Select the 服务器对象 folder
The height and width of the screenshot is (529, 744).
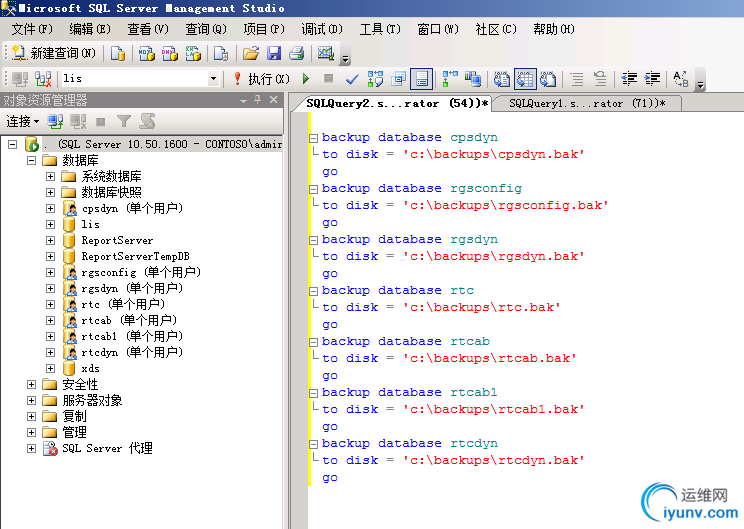tap(92, 400)
